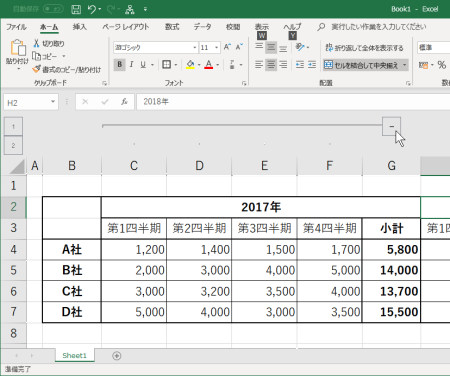Click the formula bar showing 2018年
Screen dimensions: 450x376
click(x=293, y=102)
